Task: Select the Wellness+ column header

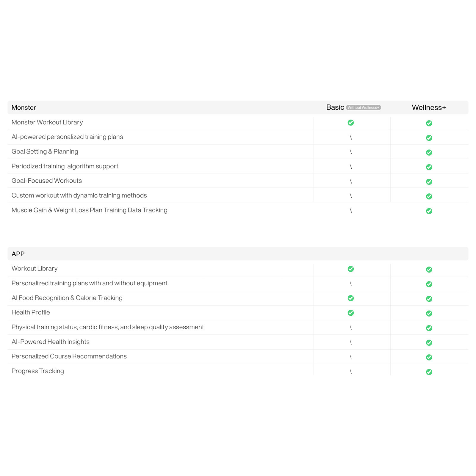Action: pos(429,107)
